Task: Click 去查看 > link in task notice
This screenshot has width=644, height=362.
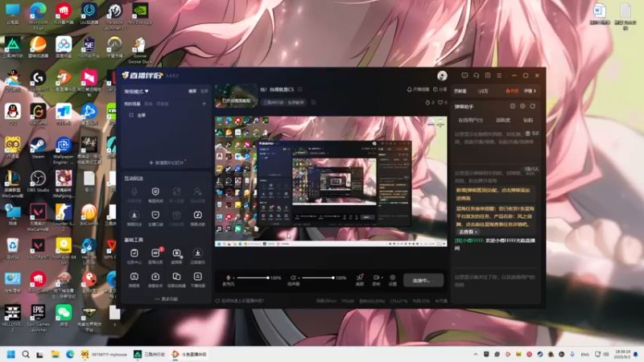Action: pyautogui.click(x=469, y=232)
